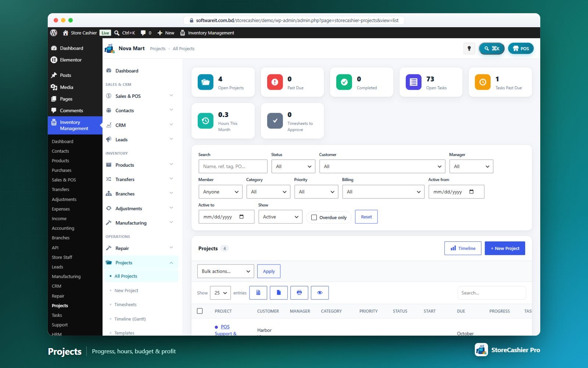The height and width of the screenshot is (368, 588).
Task: Open the Status filter dropdown
Action: [x=293, y=166]
